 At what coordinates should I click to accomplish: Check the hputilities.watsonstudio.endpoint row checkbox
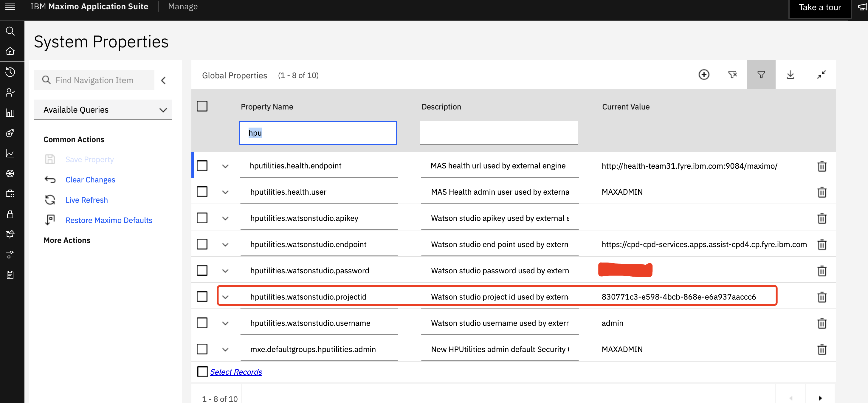coord(202,244)
